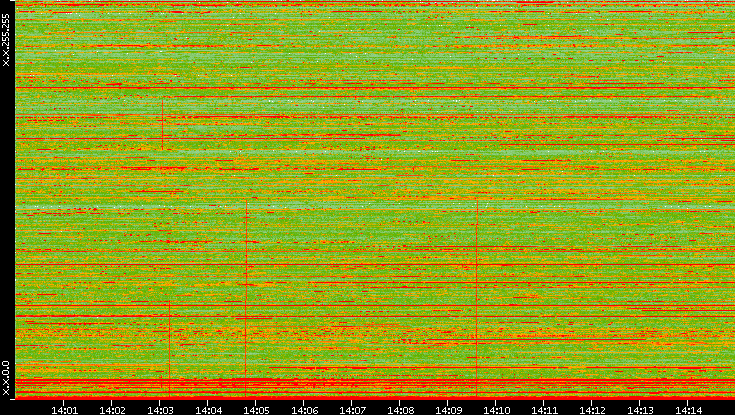Click the 14:10 time axis label
Viewport: 735px width, 415px height.
pyautogui.click(x=497, y=410)
